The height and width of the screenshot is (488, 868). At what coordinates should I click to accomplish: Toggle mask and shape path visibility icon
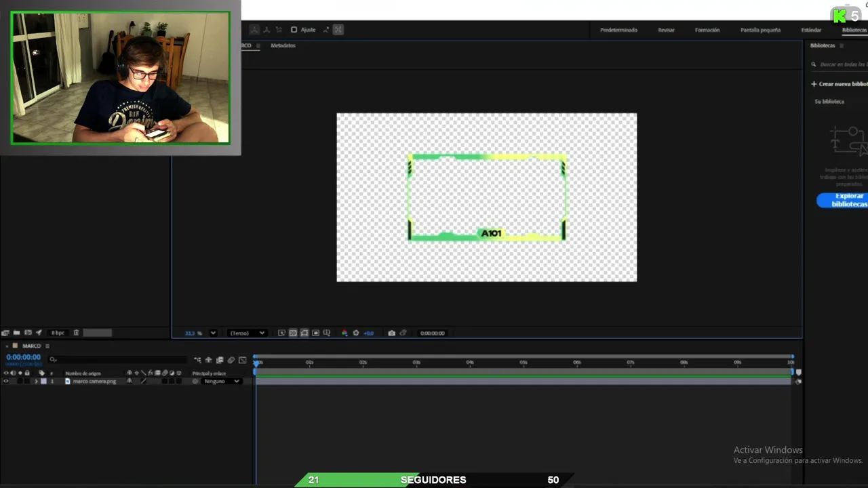pyautogui.click(x=304, y=333)
